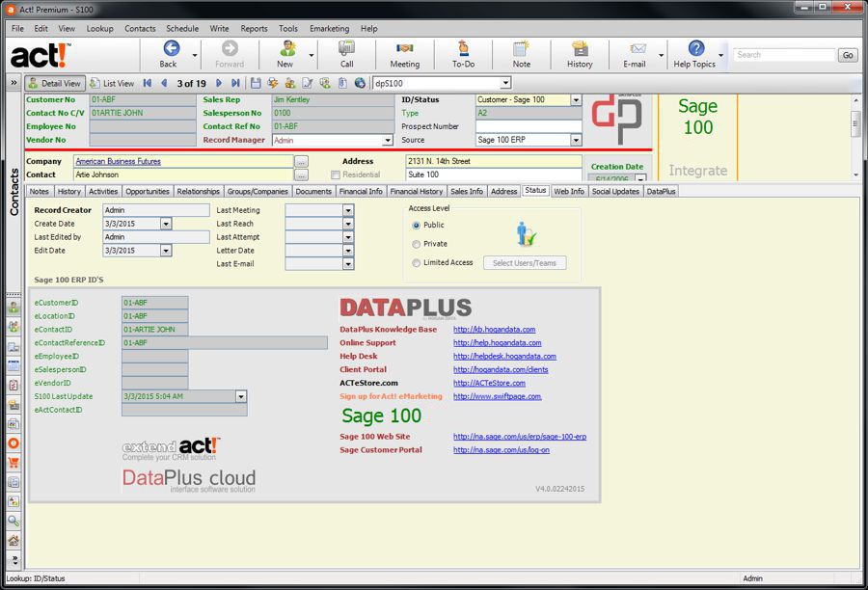Screen dimensions: 868x590
Task: Select the Public access level radio button
Action: [x=416, y=225]
